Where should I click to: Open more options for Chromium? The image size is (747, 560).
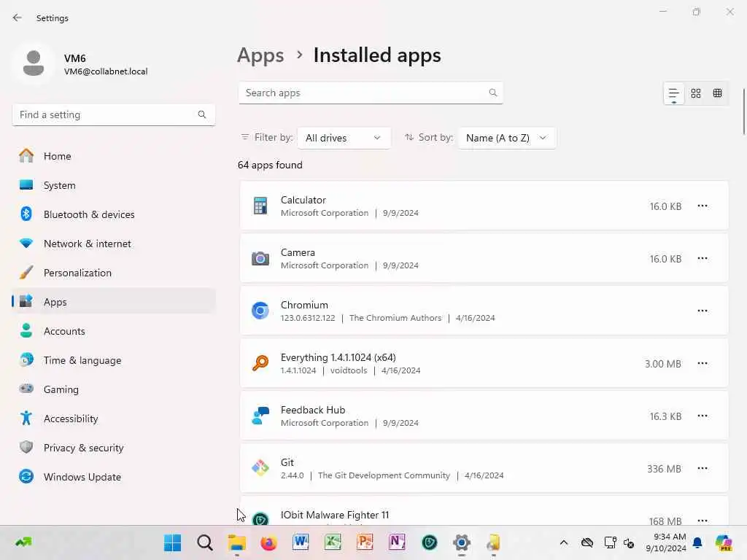tap(703, 311)
